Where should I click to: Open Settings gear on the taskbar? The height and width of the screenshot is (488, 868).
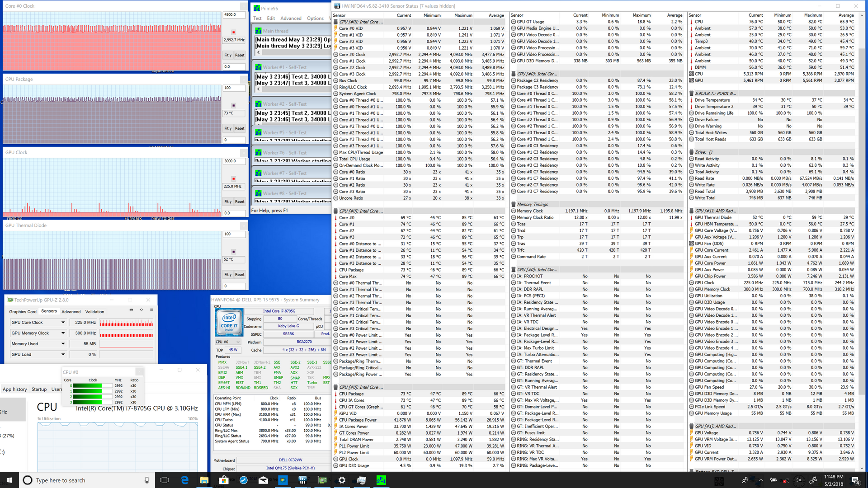coord(342,480)
